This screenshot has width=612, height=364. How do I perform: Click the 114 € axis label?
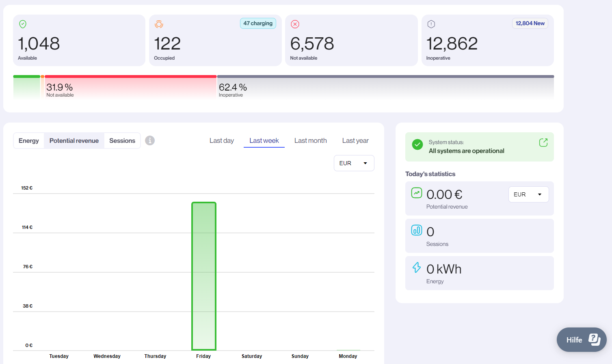coord(27,227)
